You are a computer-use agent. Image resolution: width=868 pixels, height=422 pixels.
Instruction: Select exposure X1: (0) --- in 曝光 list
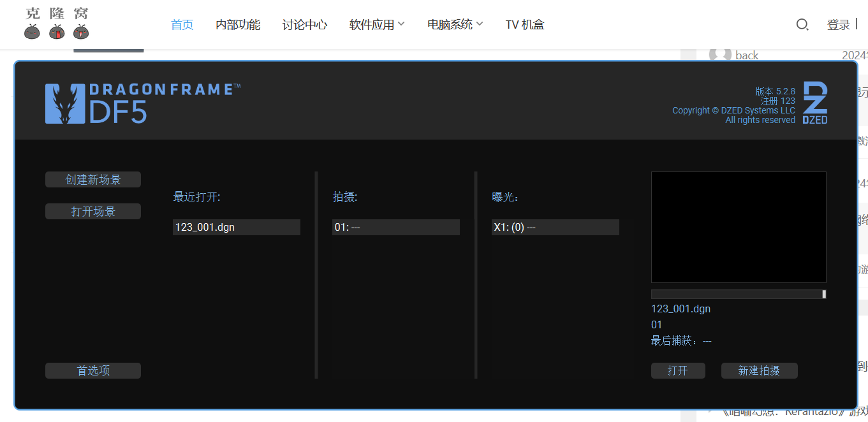(x=555, y=228)
